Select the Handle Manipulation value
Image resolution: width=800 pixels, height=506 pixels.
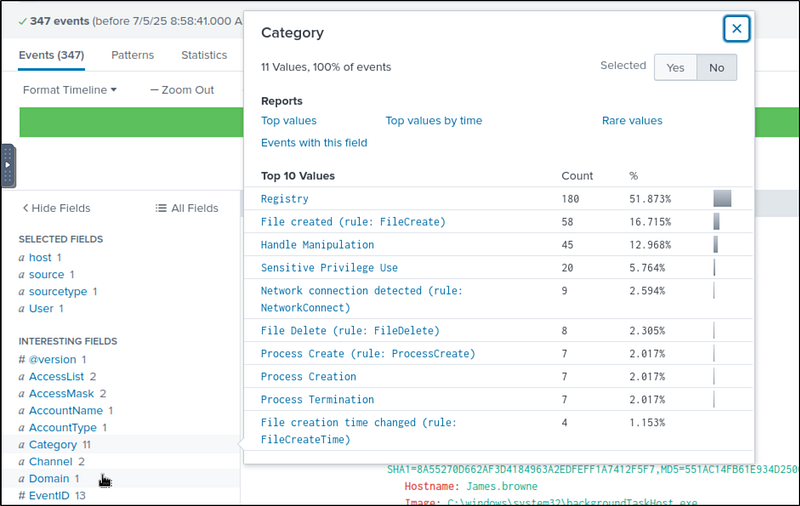pos(317,245)
